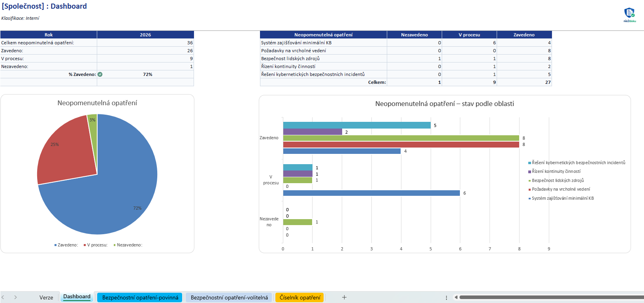Image resolution: width=644 pixels, height=303 pixels.
Task: Click red V procesu legend marker
Action: [85, 245]
